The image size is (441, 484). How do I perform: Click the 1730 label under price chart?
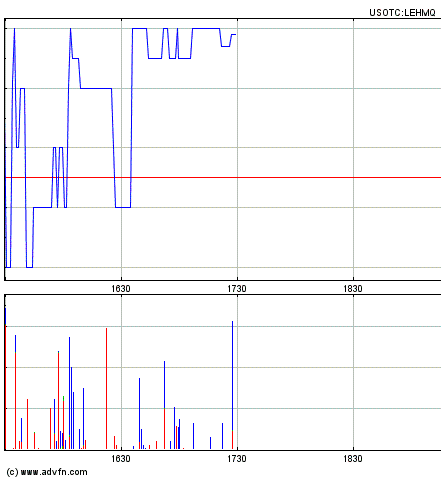[237, 288]
